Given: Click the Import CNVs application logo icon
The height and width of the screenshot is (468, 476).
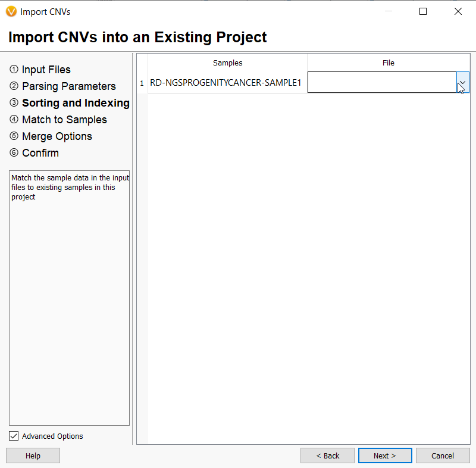Looking at the screenshot, I should pos(11,11).
